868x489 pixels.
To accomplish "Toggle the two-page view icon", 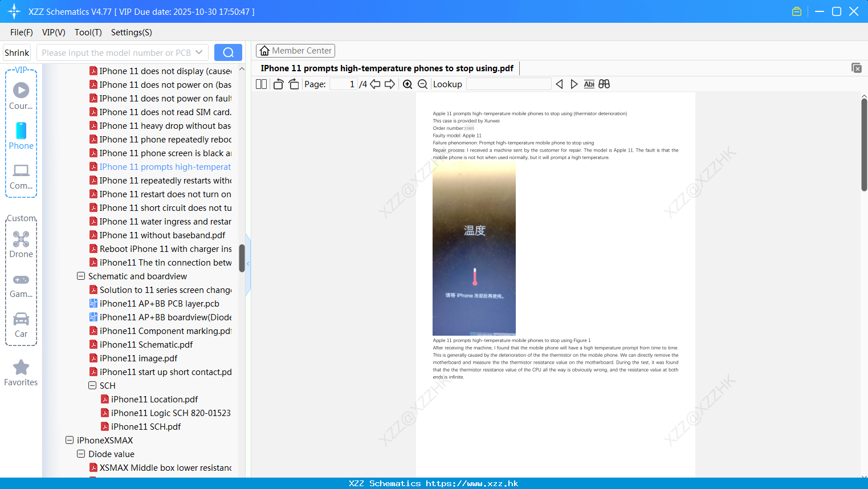I will (x=261, y=84).
